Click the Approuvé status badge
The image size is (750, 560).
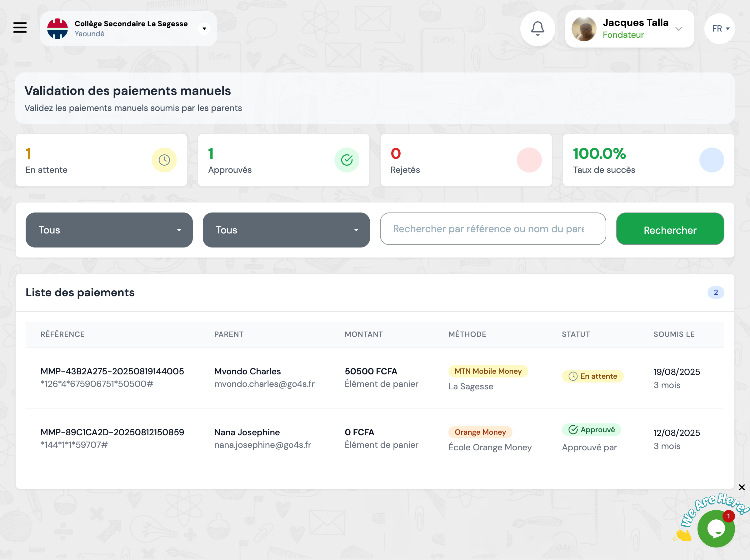(591, 429)
